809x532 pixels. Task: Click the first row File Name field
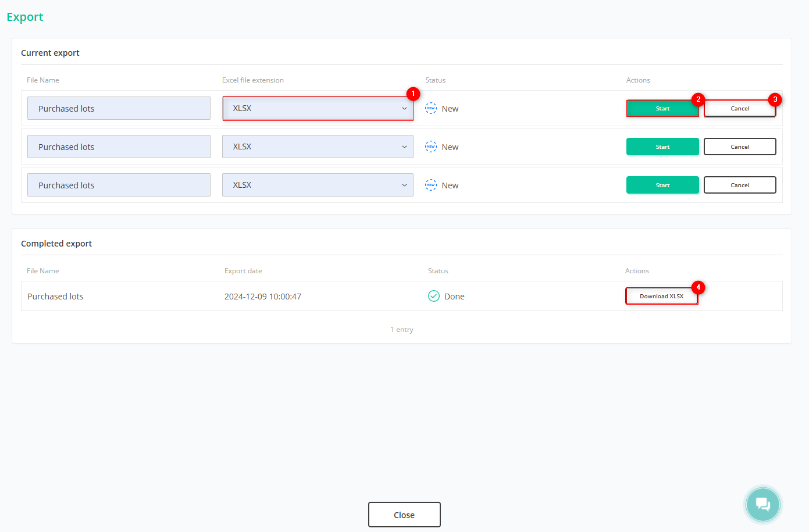[119, 109]
